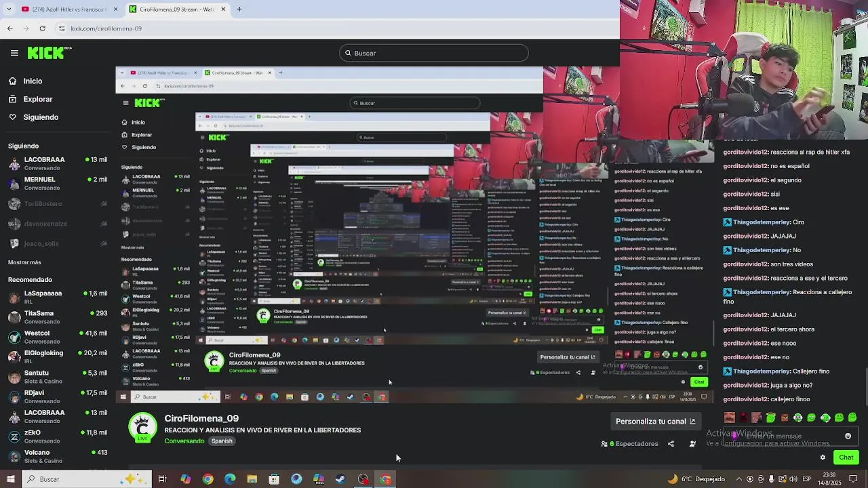The height and width of the screenshot is (488, 868).
Task: Open the browser tab search dropdown
Action: click(7, 9)
